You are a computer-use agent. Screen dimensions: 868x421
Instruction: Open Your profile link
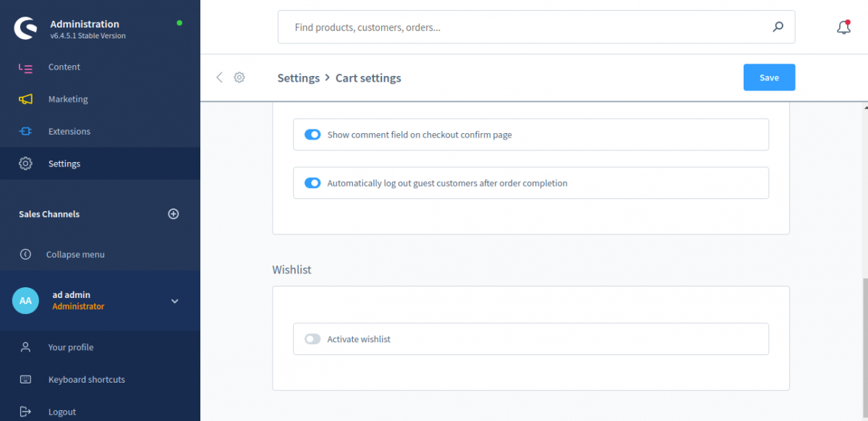tap(71, 347)
